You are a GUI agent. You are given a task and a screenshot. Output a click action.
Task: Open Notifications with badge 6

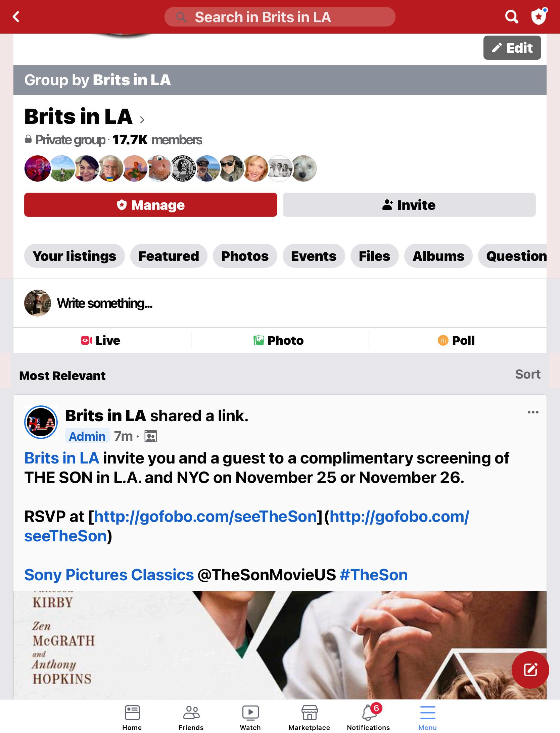click(368, 717)
